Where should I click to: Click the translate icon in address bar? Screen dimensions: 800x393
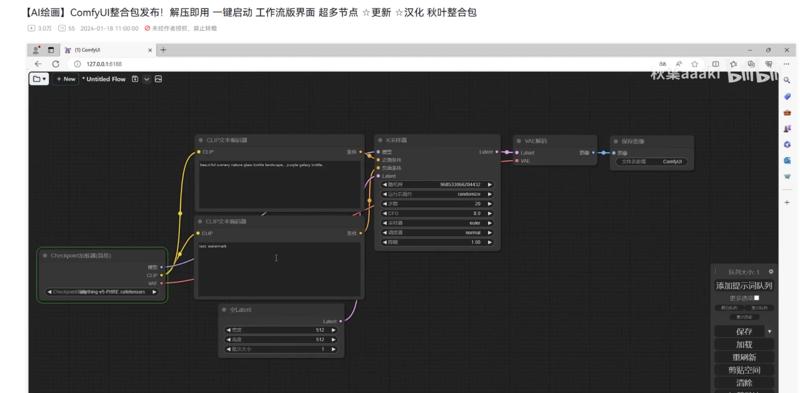coord(662,64)
